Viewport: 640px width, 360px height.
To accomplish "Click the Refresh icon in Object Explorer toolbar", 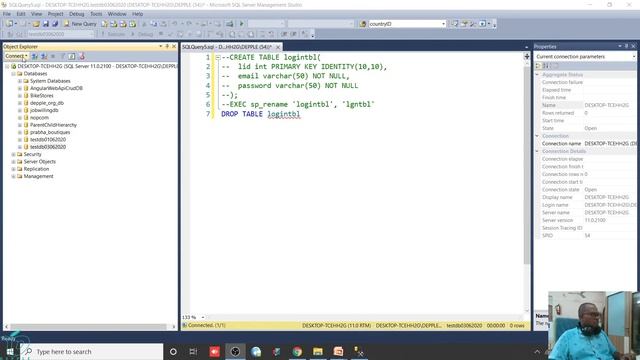I will point(71,56).
